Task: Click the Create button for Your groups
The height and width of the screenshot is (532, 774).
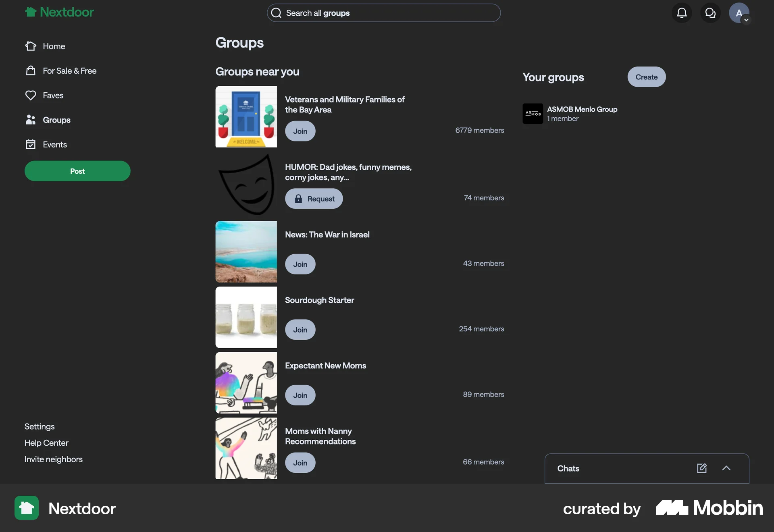Action: tap(646, 77)
